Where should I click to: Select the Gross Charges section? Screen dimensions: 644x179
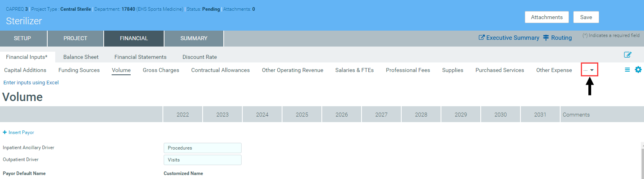pyautogui.click(x=161, y=70)
